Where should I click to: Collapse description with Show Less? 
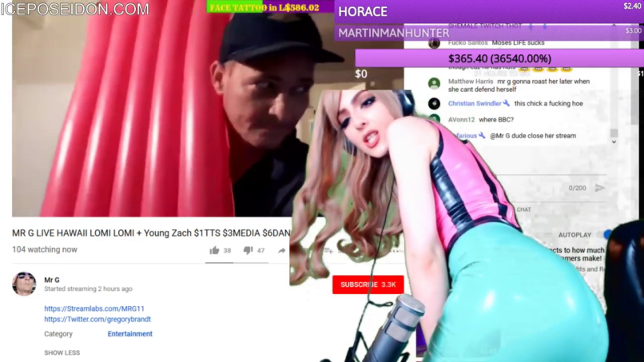click(62, 352)
